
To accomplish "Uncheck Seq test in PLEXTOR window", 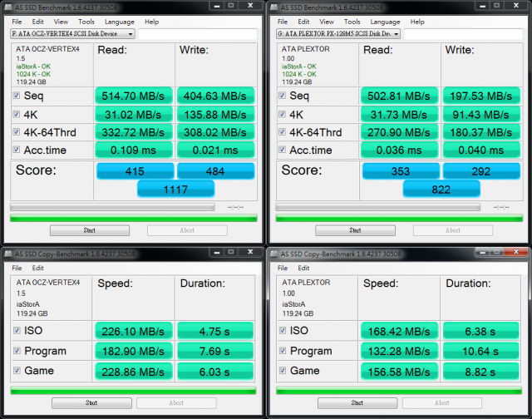I will [282, 96].
